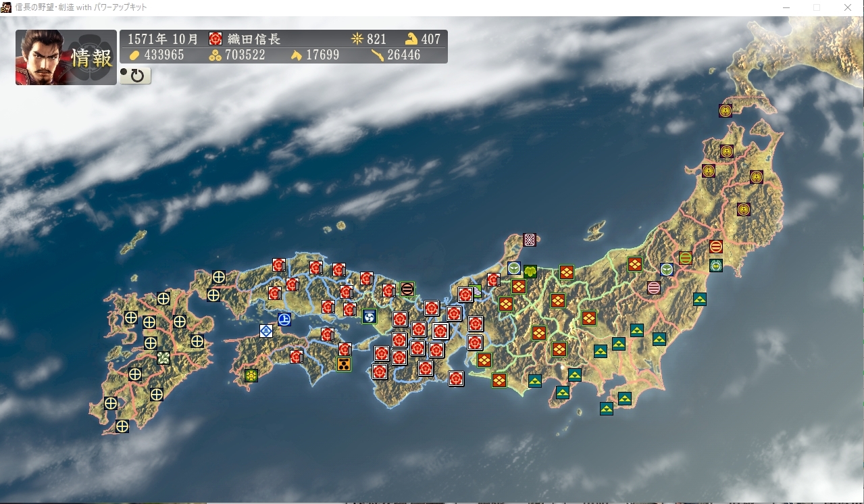Select the pink striped circle crest castle
The height and width of the screenshot is (504, 864).
coord(654,287)
